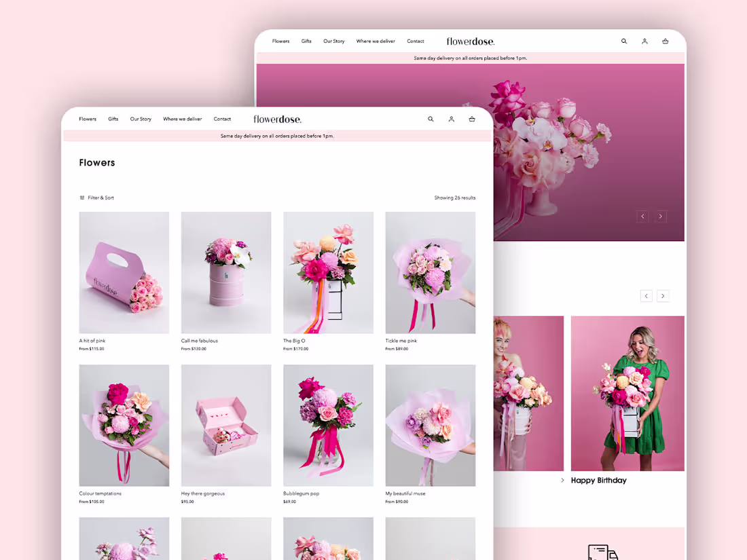This screenshot has width=747, height=560.
Task: Click the search icon in the front window
Action: (x=431, y=119)
